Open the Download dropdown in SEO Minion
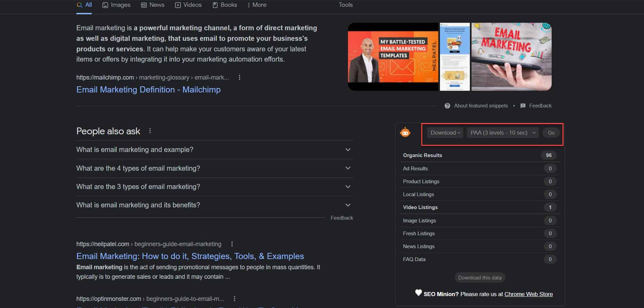This screenshot has height=308, width=644. (x=445, y=133)
